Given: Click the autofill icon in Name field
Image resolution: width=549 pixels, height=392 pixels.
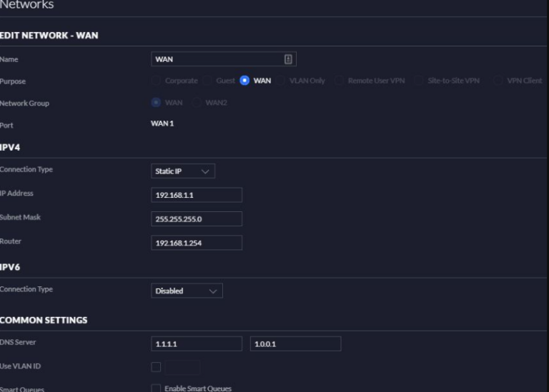Looking at the screenshot, I should [x=288, y=59].
